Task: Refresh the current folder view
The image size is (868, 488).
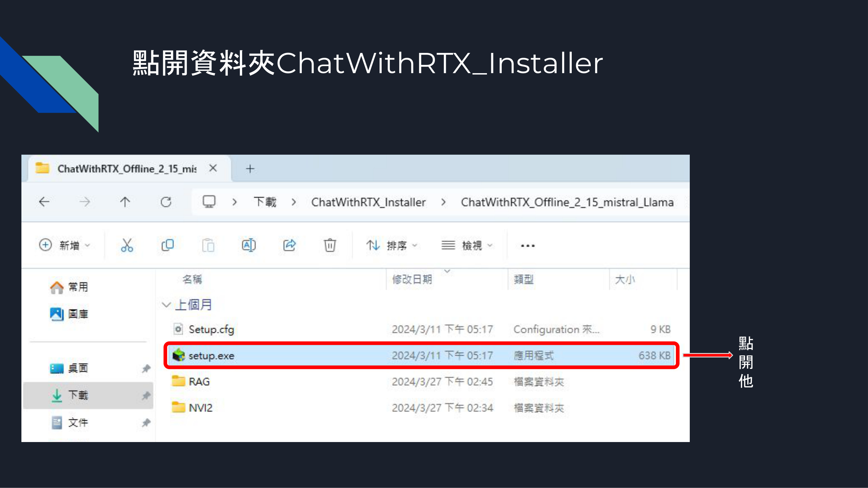Action: point(166,202)
